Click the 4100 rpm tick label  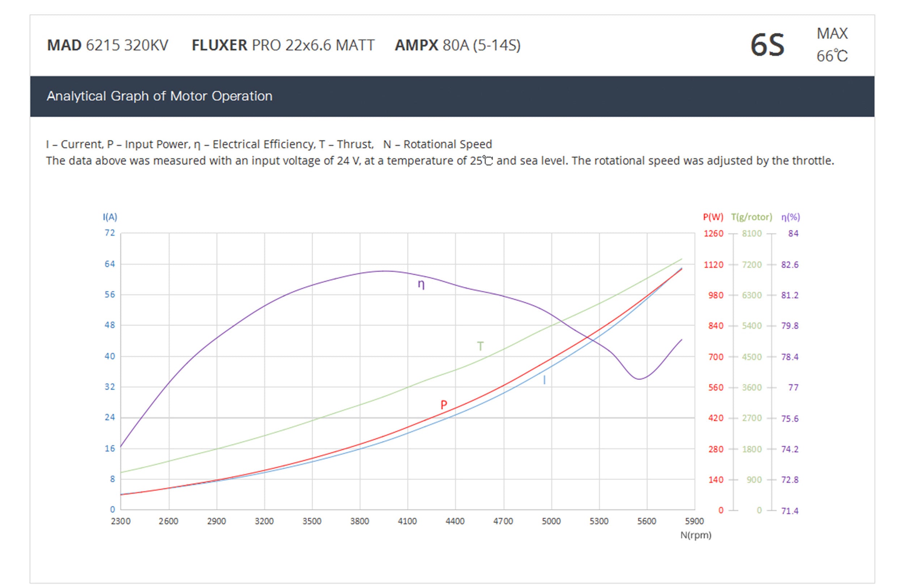coord(407,521)
